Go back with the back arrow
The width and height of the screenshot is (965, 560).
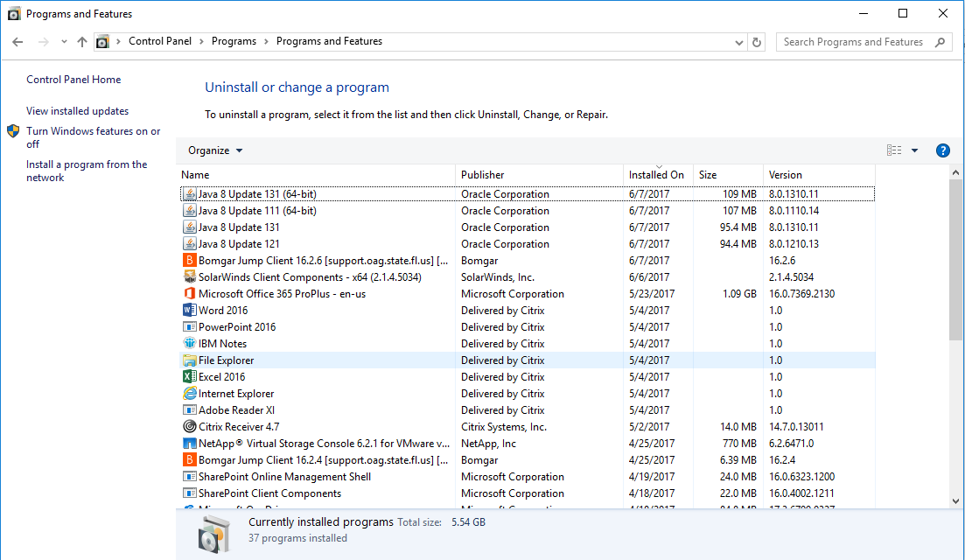click(x=17, y=42)
